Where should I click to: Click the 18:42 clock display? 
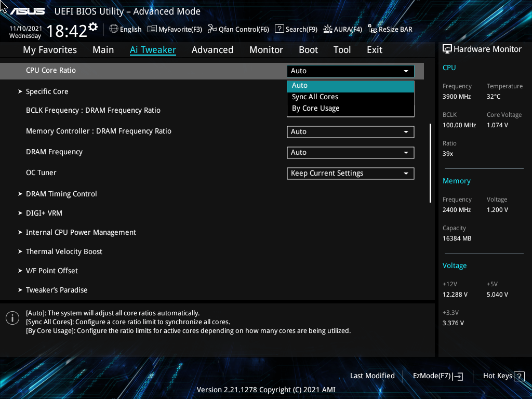click(67, 31)
